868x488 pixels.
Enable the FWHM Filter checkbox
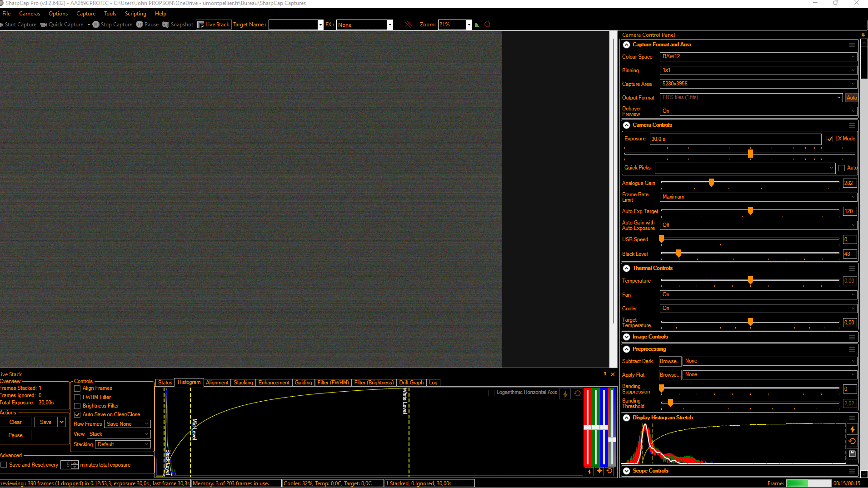click(77, 398)
